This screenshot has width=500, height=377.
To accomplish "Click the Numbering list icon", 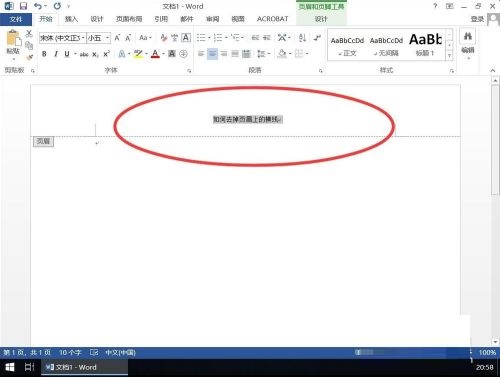I will [218, 38].
